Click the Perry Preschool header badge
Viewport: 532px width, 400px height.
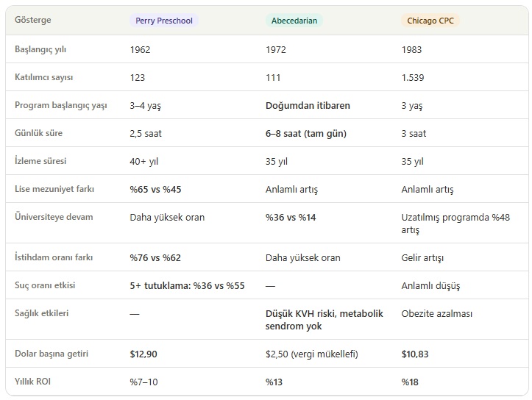click(163, 21)
